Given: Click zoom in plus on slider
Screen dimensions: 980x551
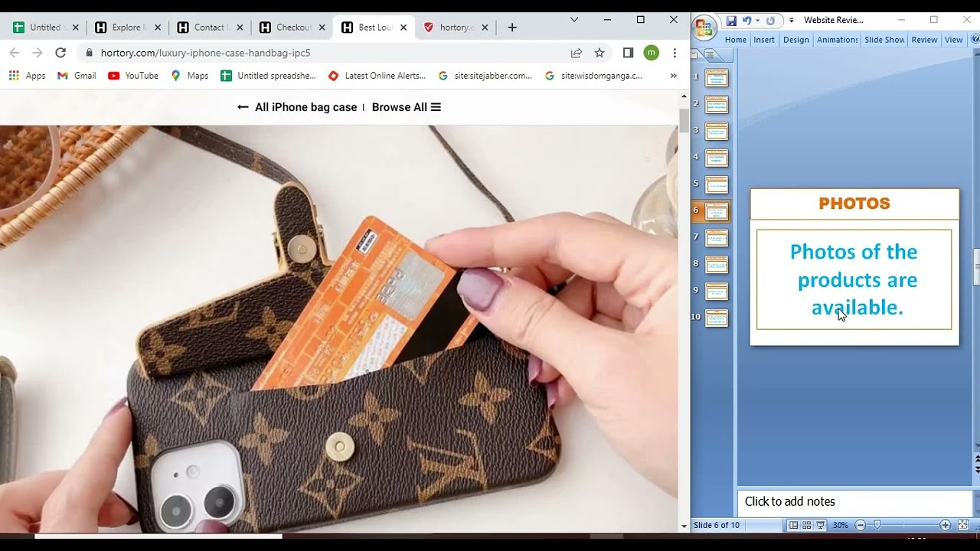Looking at the screenshot, I should point(945,525).
